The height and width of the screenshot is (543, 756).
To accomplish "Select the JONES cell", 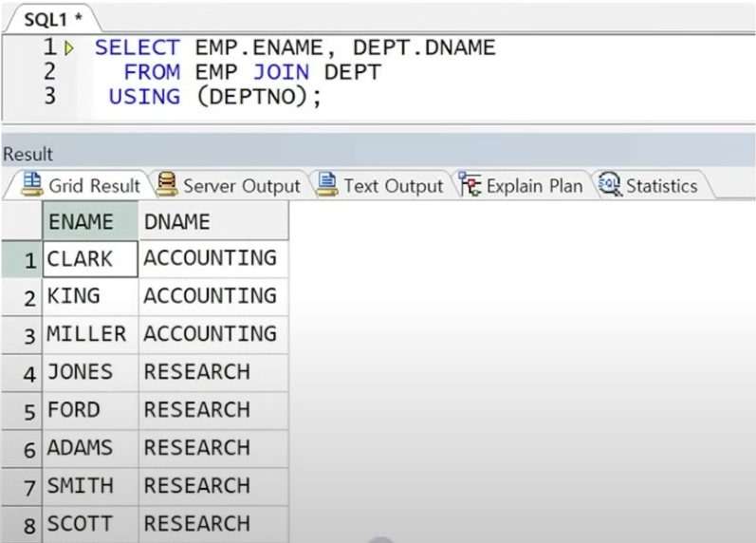I will [x=91, y=373].
